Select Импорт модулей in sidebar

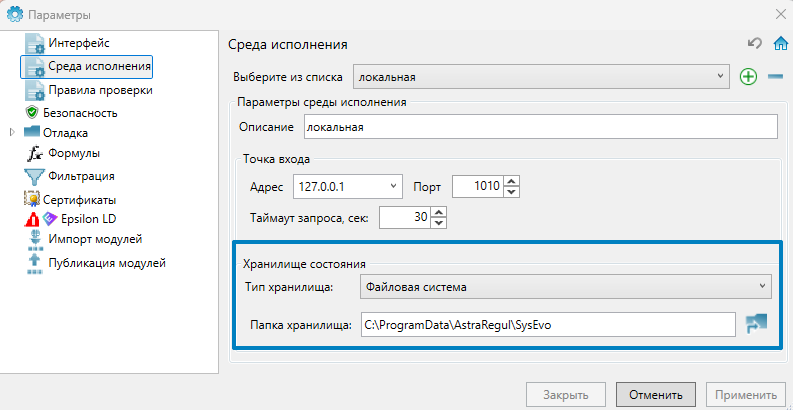(94, 240)
